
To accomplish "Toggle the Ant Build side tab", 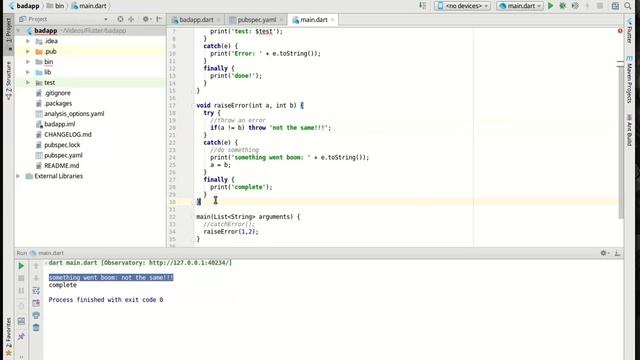I will 629,131.
